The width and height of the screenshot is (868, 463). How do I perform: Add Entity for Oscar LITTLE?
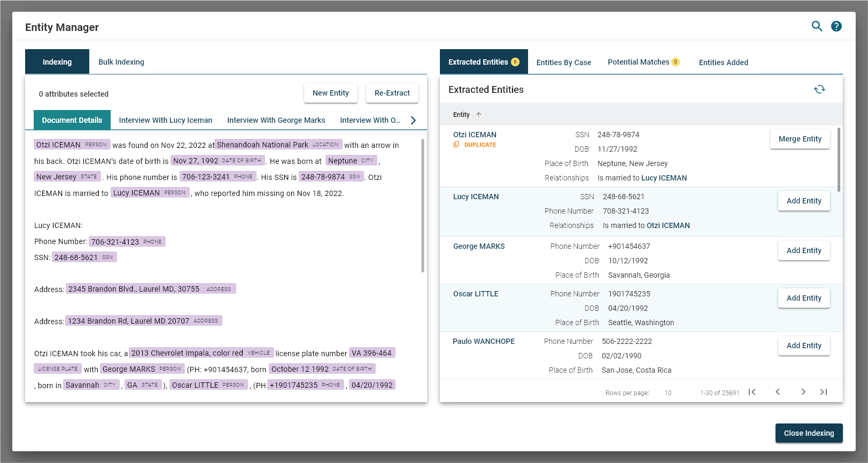804,298
